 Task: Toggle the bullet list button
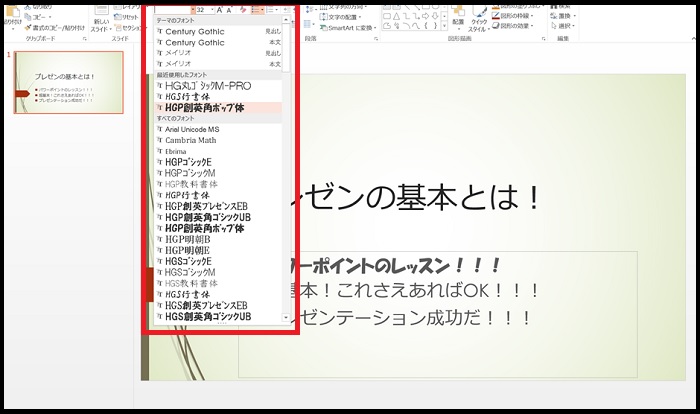pyautogui.click(x=256, y=10)
